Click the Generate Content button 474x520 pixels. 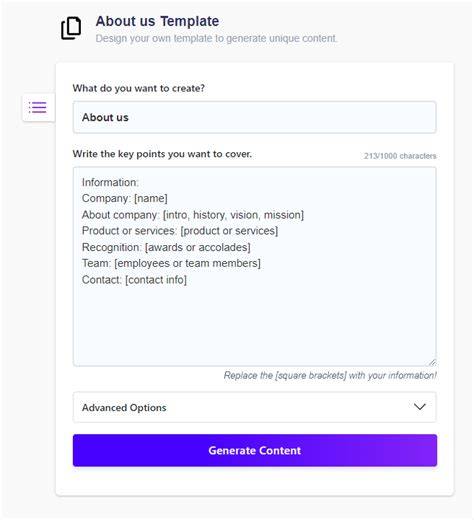click(x=255, y=450)
